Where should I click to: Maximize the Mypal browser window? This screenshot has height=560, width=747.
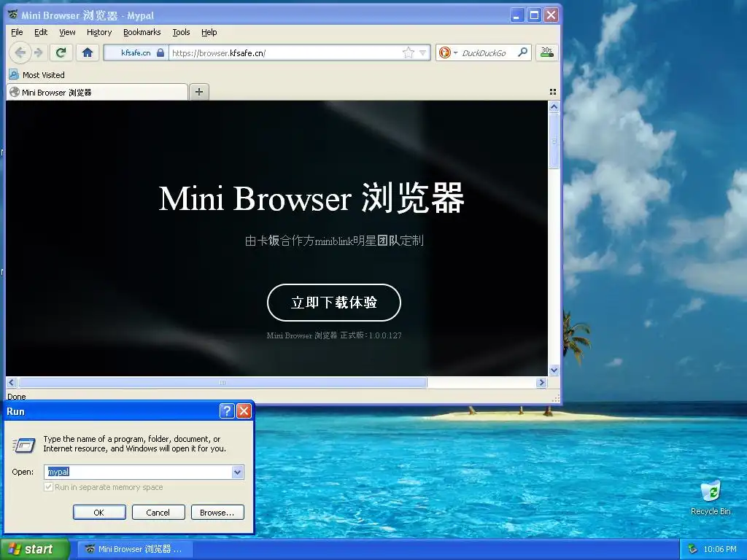point(534,15)
